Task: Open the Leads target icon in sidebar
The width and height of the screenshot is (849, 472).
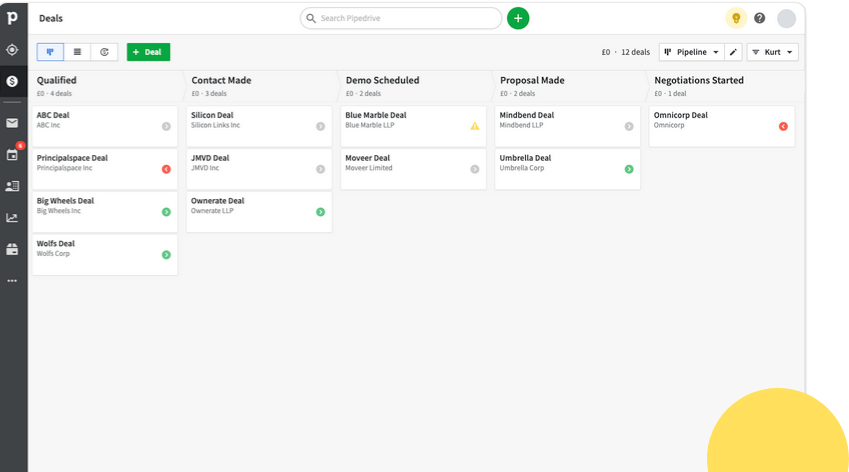Action: pyautogui.click(x=12, y=50)
